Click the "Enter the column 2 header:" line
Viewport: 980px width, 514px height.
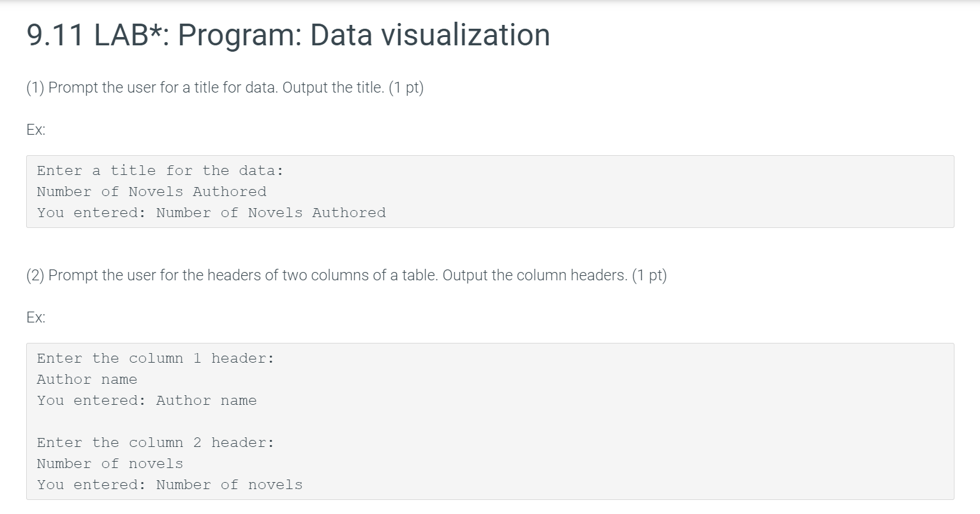point(155,442)
